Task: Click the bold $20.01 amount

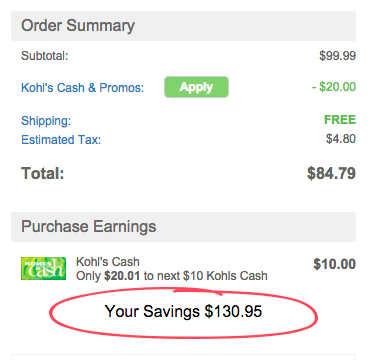Action: coord(122,276)
